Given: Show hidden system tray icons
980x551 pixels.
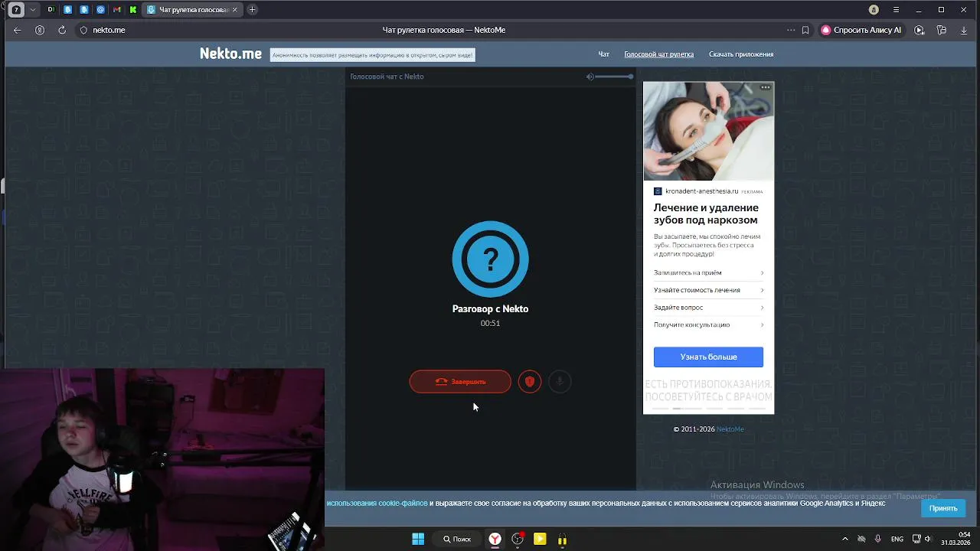Looking at the screenshot, I should 844,539.
